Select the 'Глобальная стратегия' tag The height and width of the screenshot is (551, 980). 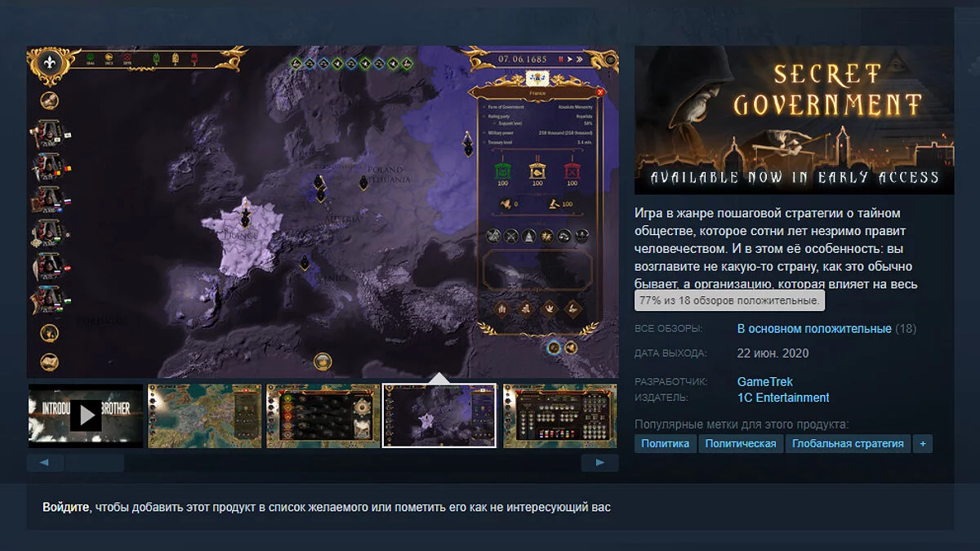click(848, 443)
